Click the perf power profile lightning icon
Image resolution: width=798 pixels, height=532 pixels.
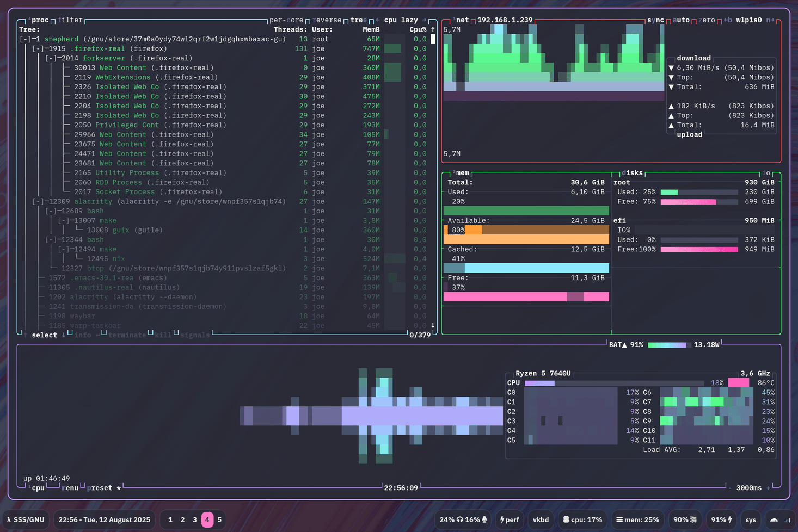[502, 519]
